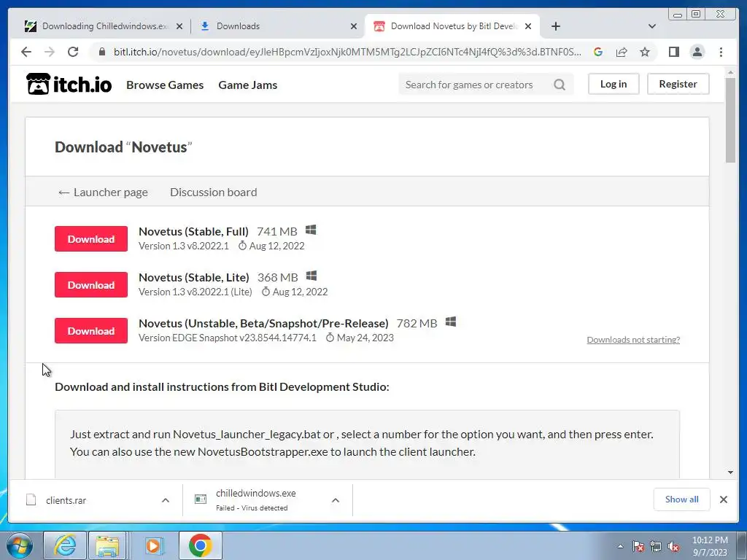Launch Internet Explorer from taskbar
The height and width of the screenshot is (560, 747).
tap(65, 545)
